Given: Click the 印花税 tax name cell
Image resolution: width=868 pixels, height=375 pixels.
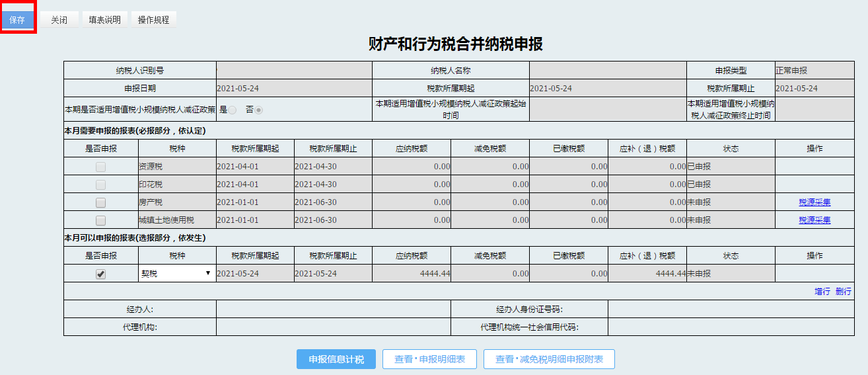Looking at the screenshot, I should (177, 185).
